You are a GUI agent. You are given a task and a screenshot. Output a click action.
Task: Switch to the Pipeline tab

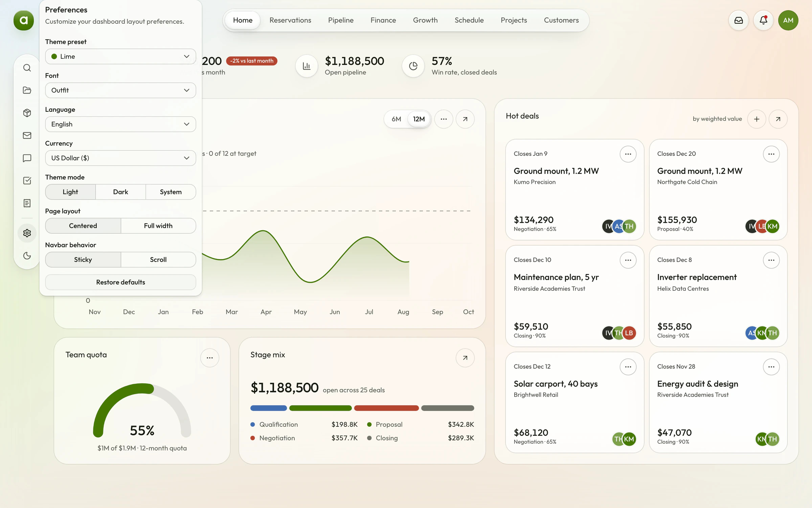point(341,20)
